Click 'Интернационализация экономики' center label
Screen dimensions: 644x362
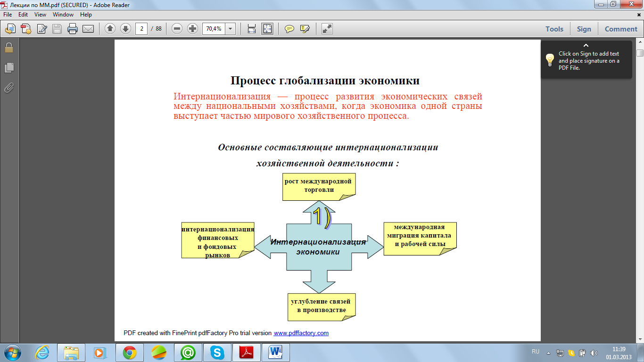[318, 247]
